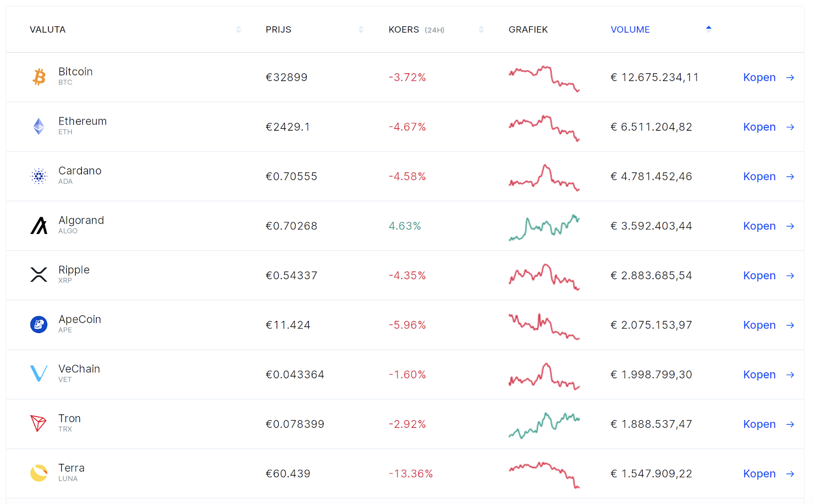Buy Algorand via its Kopen link
The width and height of the screenshot is (814, 504).
759,226
